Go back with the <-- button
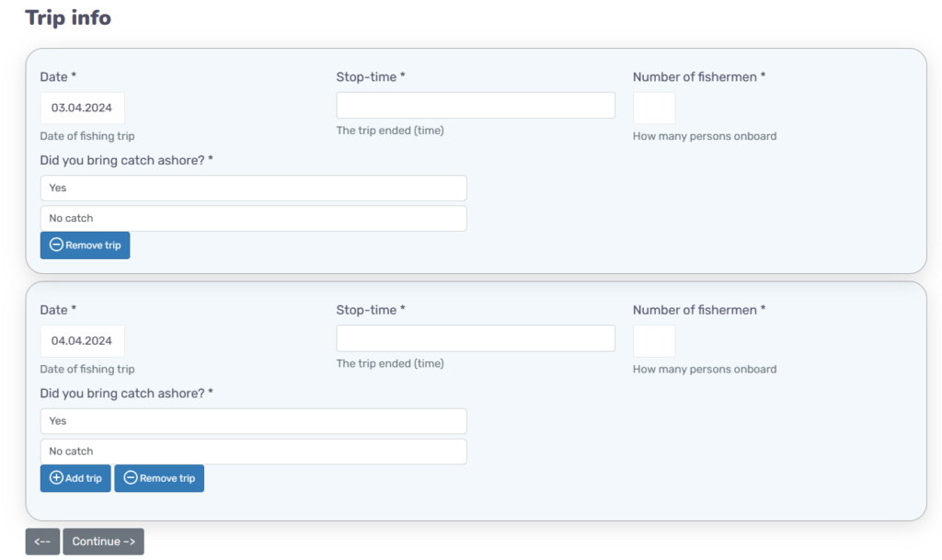Viewport: 942px width, 560px height. [42, 542]
